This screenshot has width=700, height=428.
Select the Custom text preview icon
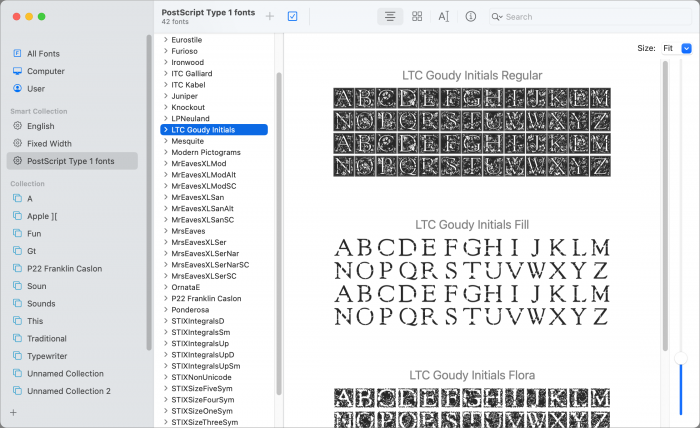click(444, 17)
